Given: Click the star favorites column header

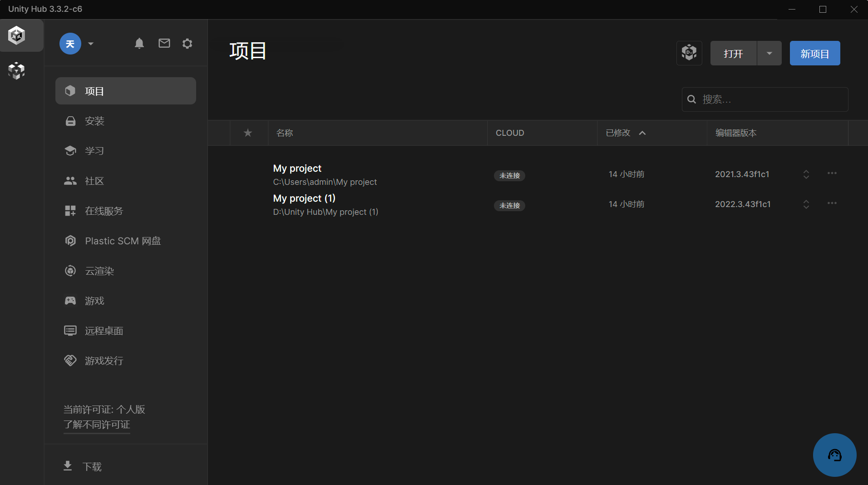Looking at the screenshot, I should point(248,133).
